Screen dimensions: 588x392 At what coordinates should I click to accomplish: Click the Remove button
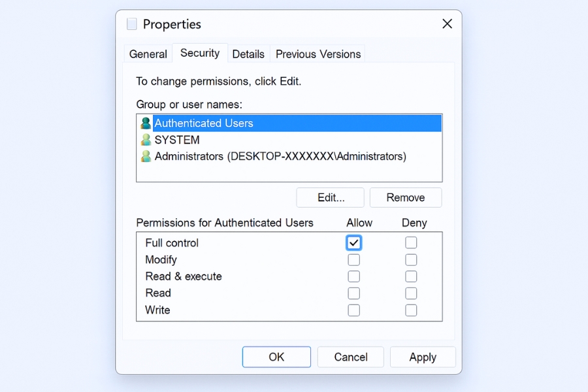406,197
